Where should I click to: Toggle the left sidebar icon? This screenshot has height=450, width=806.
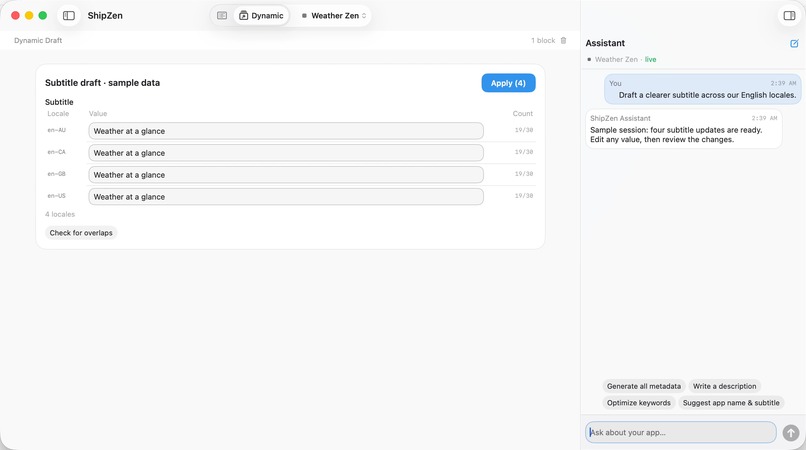click(x=69, y=15)
